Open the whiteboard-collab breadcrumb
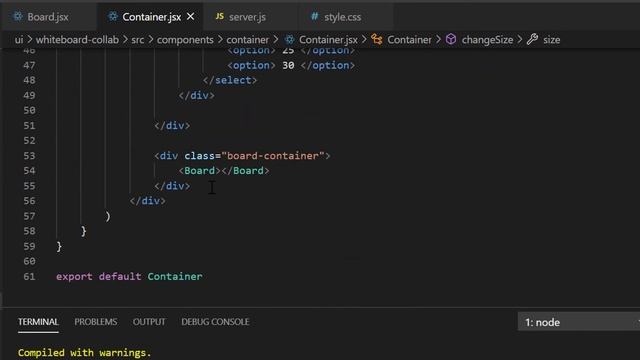The image size is (640, 360). point(77,40)
